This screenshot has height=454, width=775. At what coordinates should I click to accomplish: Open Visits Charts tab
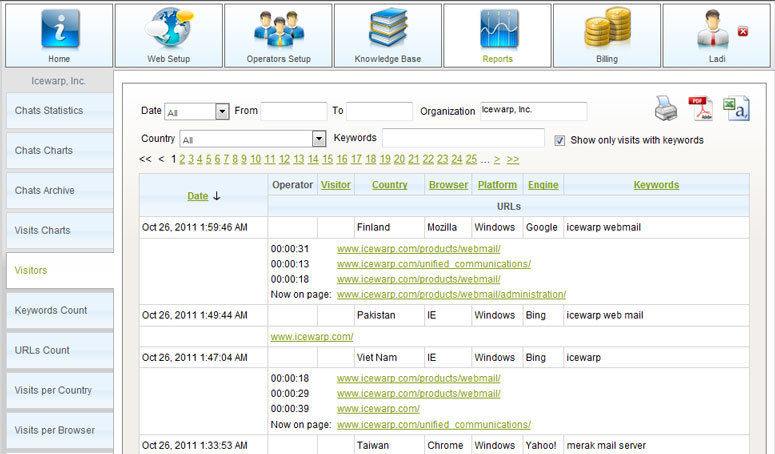pyautogui.click(x=60, y=231)
